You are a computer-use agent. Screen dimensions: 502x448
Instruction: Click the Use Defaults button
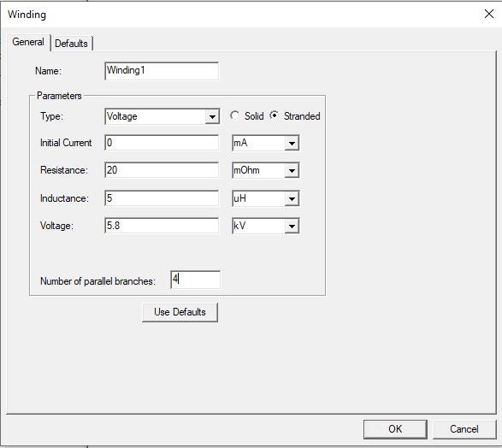click(x=180, y=312)
